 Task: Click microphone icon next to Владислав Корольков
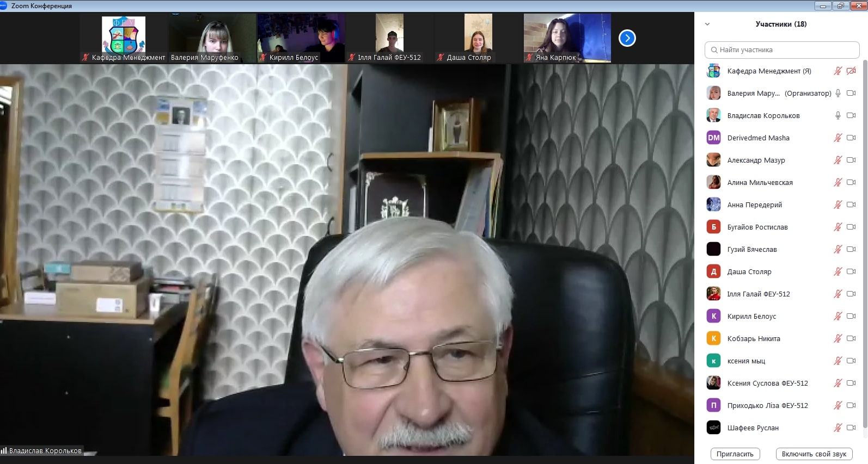(838, 115)
